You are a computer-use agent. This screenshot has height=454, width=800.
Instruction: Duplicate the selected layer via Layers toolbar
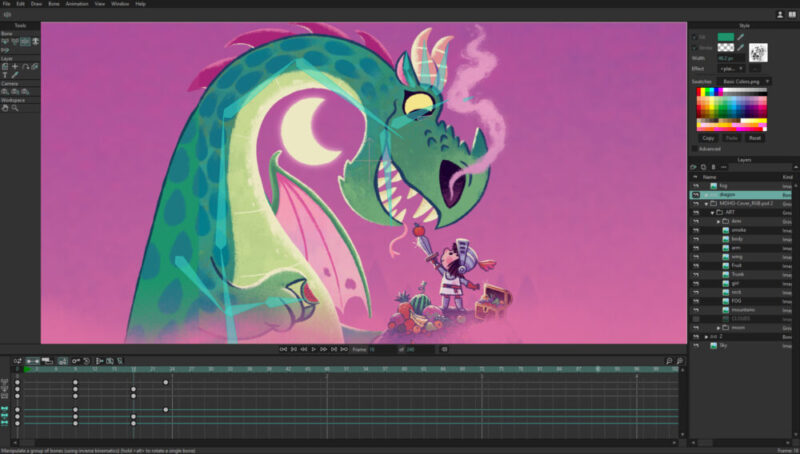(x=704, y=167)
